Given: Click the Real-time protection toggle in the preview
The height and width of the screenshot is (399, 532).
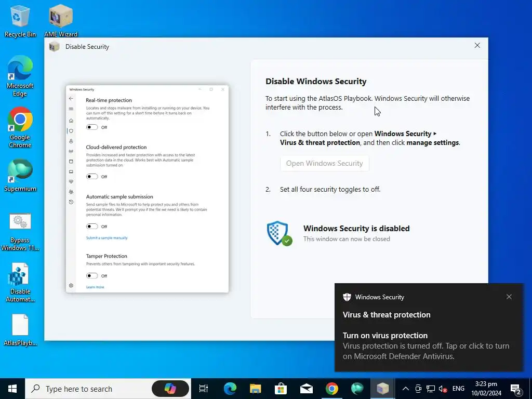Looking at the screenshot, I should pyautogui.click(x=92, y=127).
